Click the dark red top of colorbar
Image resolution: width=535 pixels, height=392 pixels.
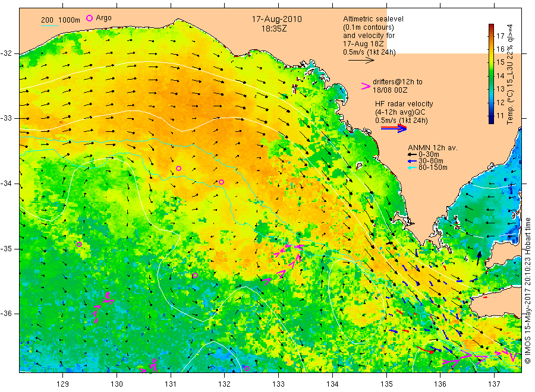coord(491,26)
